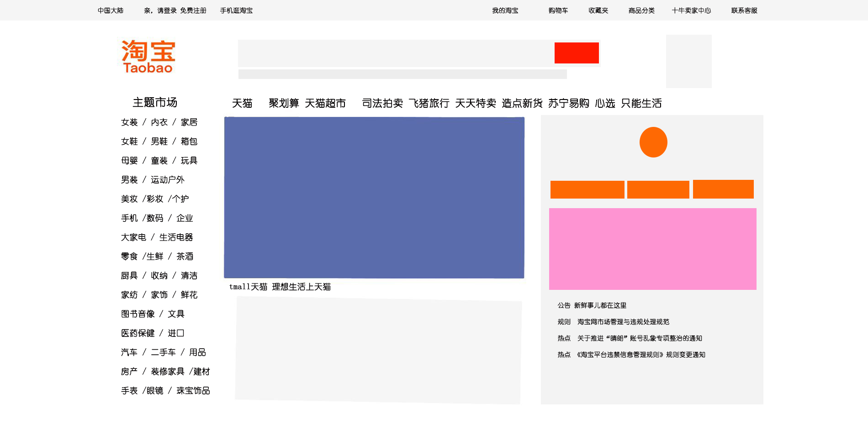Open the 苏宁易购 navigation item

tap(569, 103)
